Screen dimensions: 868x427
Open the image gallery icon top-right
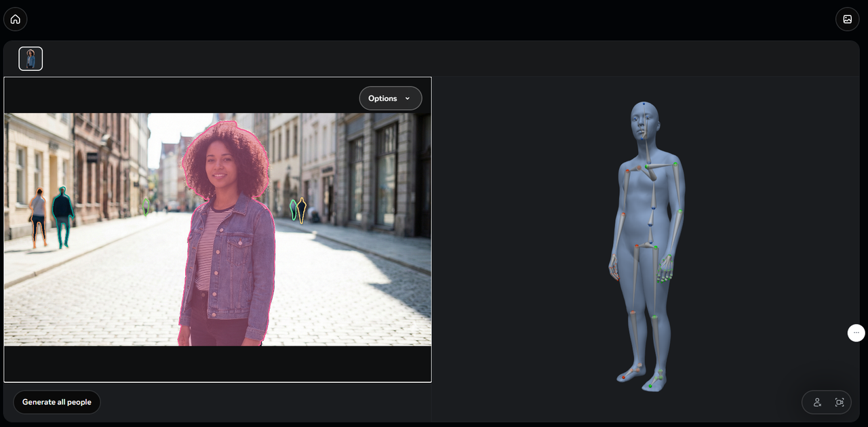coord(847,19)
